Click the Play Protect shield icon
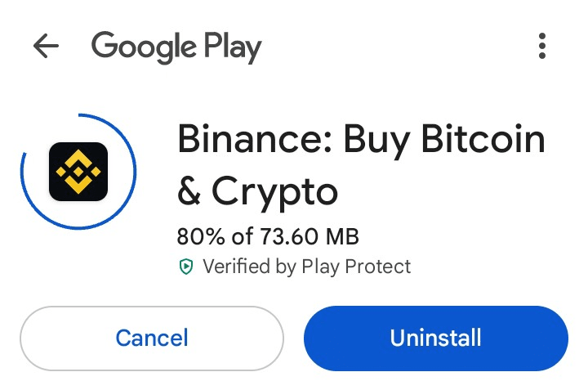 pyautogui.click(x=186, y=267)
